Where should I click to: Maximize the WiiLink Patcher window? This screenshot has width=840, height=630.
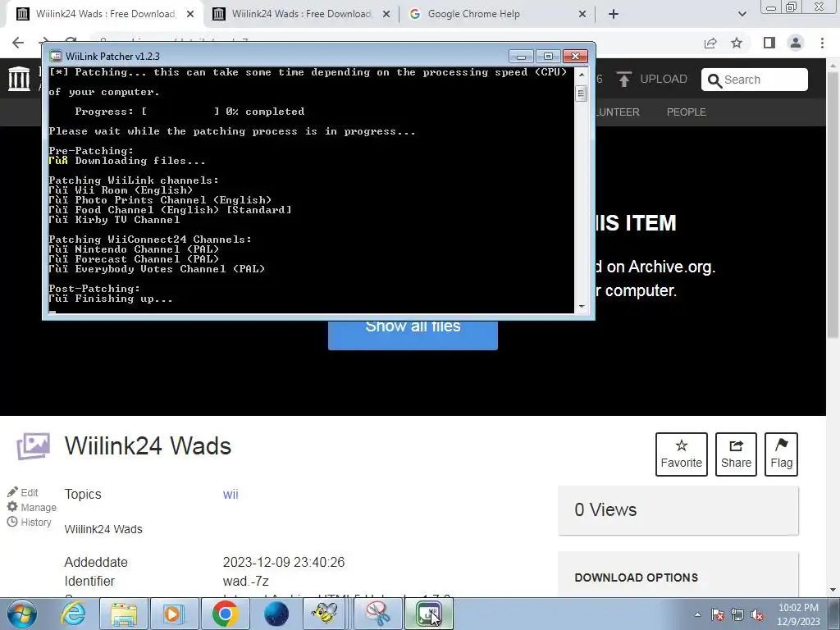pos(547,57)
